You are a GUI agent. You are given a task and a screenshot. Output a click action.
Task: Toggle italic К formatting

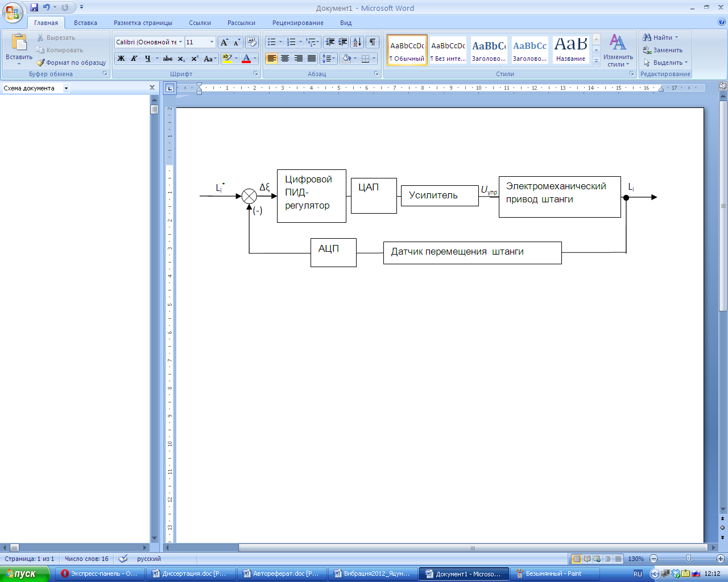pyautogui.click(x=134, y=59)
